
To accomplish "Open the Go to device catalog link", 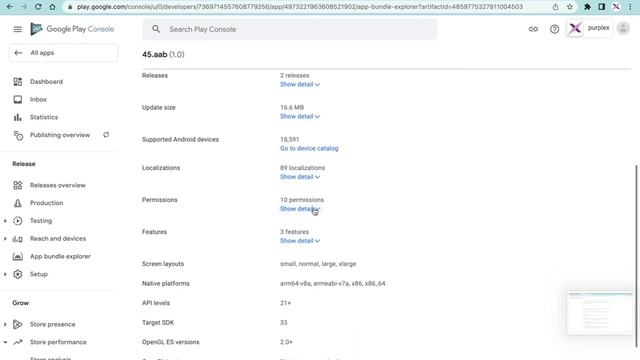I will coord(309,149).
